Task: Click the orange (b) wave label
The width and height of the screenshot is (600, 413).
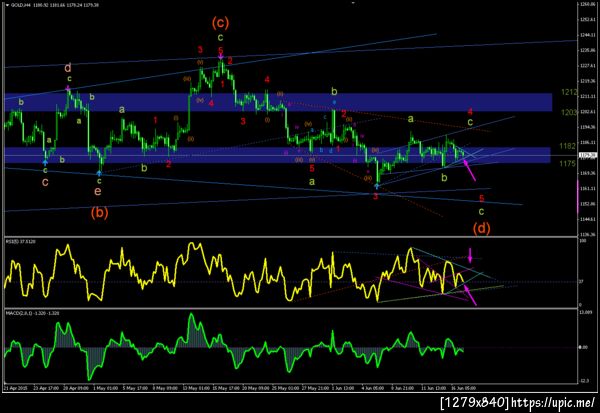Action: click(99, 212)
